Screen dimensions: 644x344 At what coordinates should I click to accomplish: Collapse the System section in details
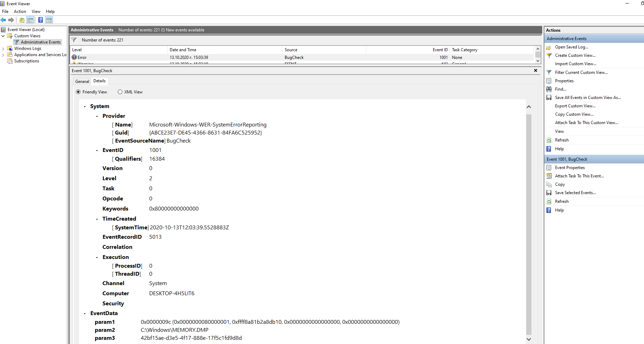[85, 106]
